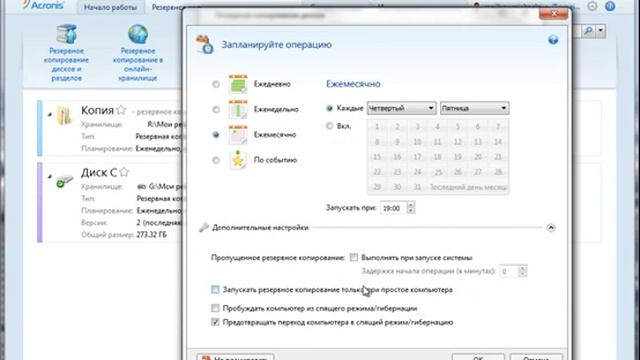This screenshot has width=640, height=360.
Task: Pick day 1 in month calendar grid
Action: 377,127
